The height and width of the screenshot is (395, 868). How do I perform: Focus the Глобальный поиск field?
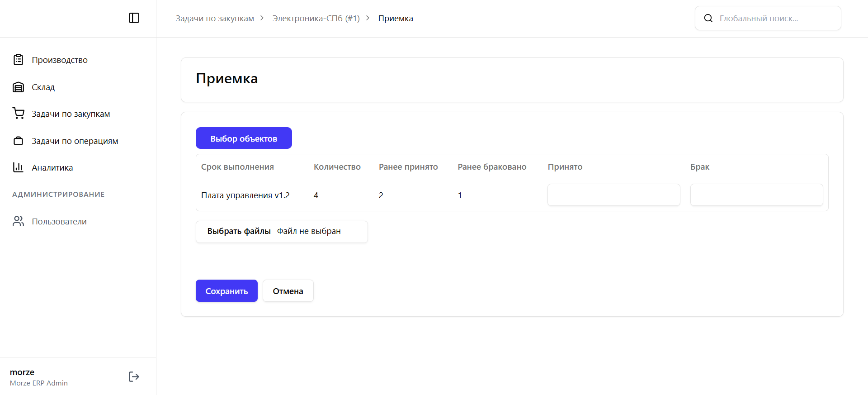[768, 18]
